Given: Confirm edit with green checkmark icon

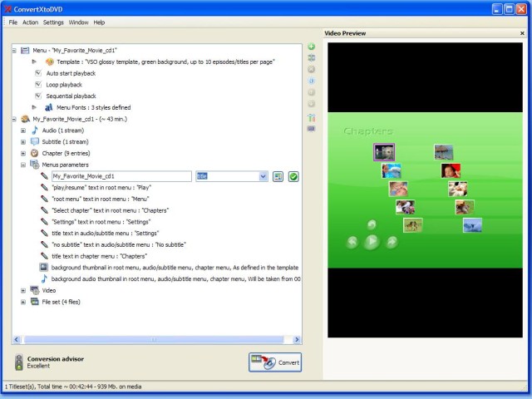Looking at the screenshot, I should coord(293,176).
